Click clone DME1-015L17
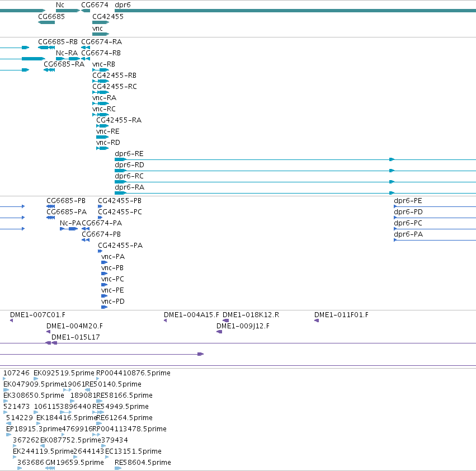This screenshot has height=471, width=476. point(76,337)
